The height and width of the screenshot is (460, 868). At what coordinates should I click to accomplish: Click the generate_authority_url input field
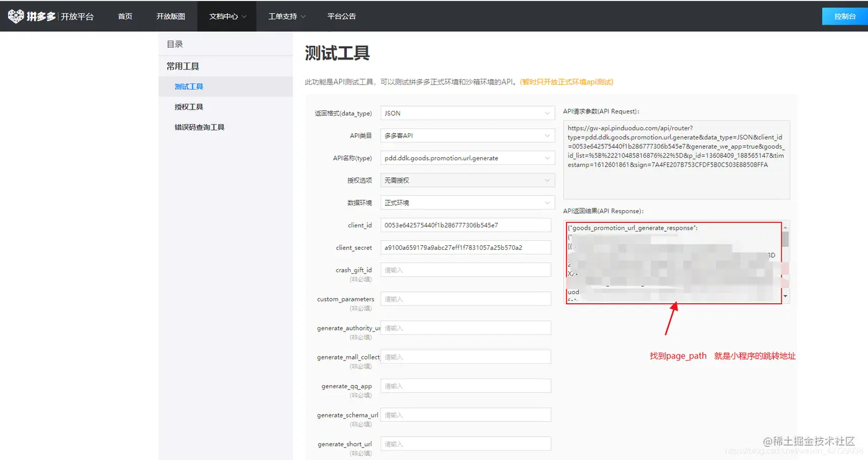tap(466, 328)
